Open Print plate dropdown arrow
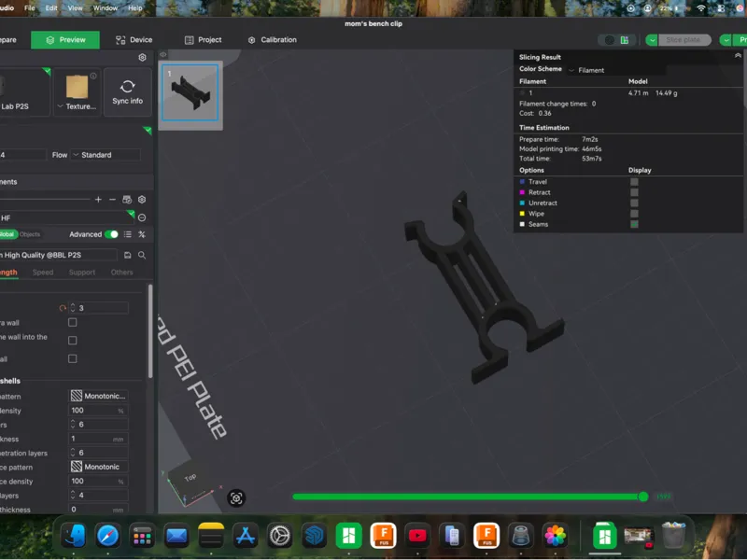This screenshot has height=560, width=747. (726, 40)
